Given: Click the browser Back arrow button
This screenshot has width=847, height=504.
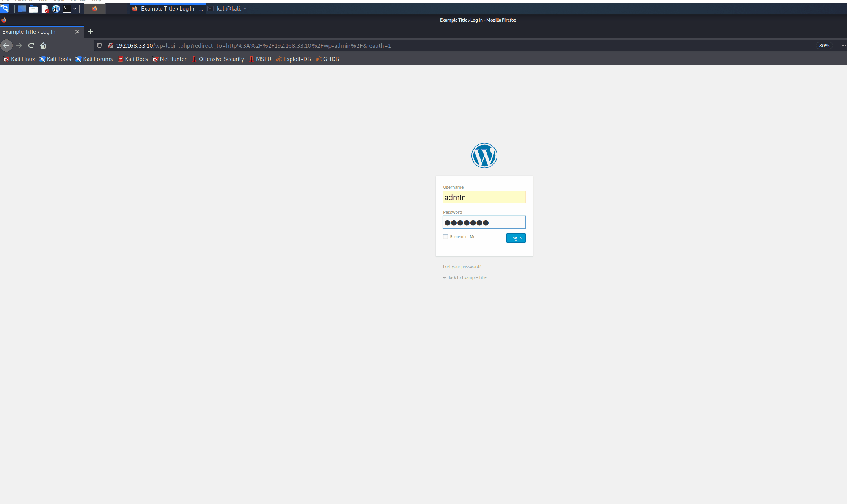Looking at the screenshot, I should point(6,45).
